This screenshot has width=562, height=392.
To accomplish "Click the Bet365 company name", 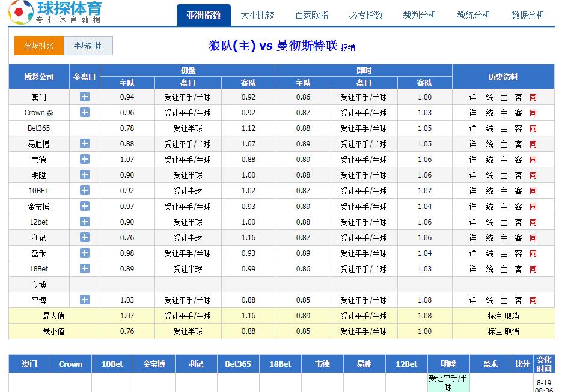I will [38, 128].
